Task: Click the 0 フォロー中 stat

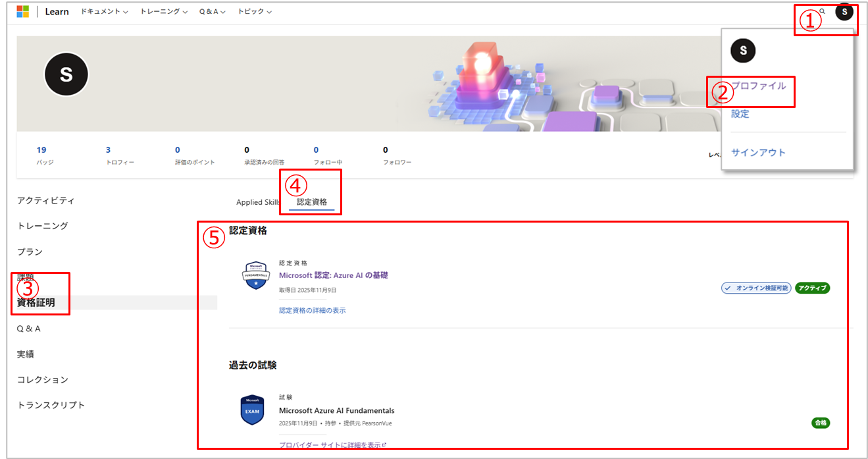Action: click(x=328, y=155)
